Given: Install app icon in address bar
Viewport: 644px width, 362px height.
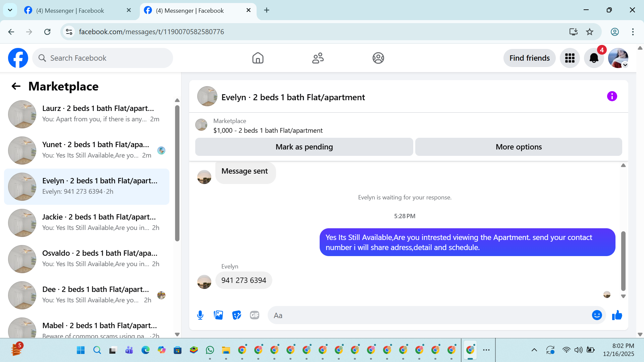Looking at the screenshot, I should coord(573,32).
